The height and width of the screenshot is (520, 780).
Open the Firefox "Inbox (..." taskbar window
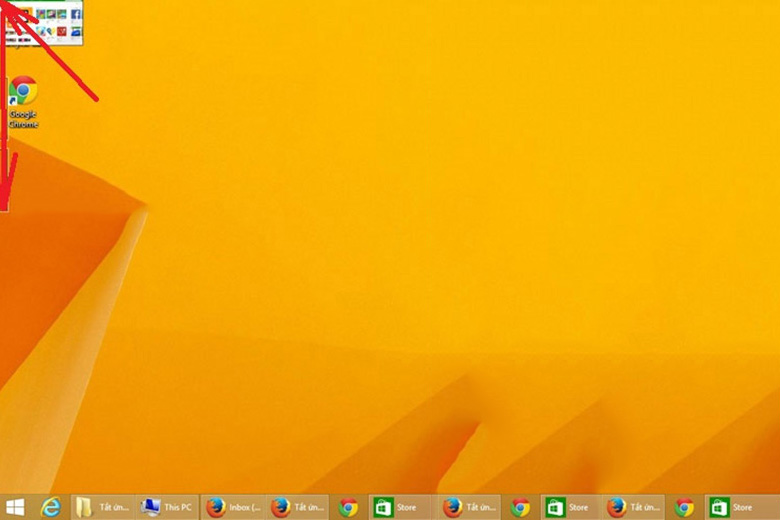[x=233, y=507]
